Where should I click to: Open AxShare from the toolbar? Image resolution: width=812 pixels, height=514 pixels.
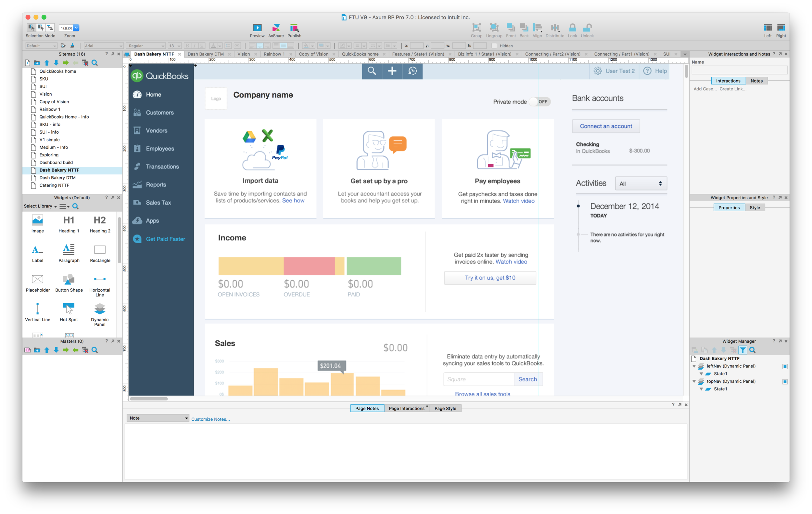pyautogui.click(x=276, y=27)
